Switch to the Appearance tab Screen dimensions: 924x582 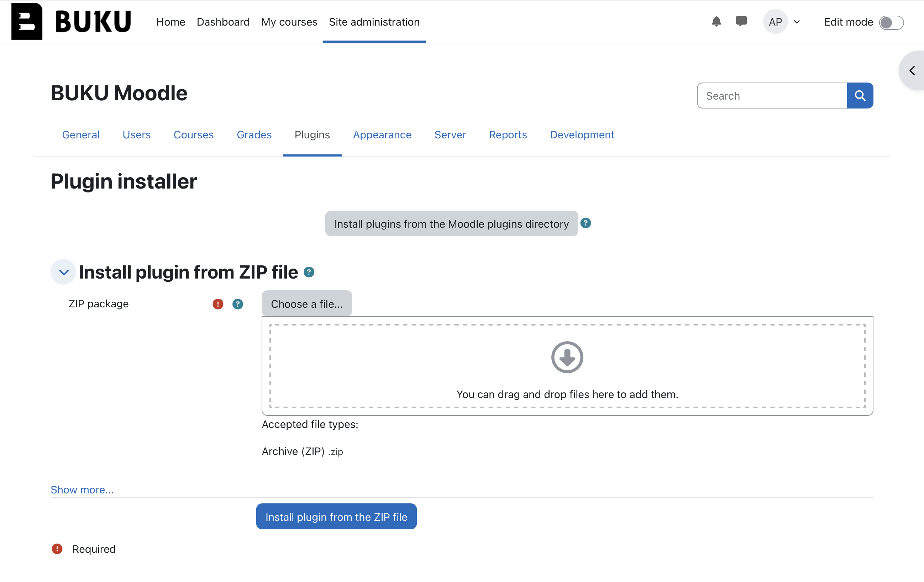(382, 134)
